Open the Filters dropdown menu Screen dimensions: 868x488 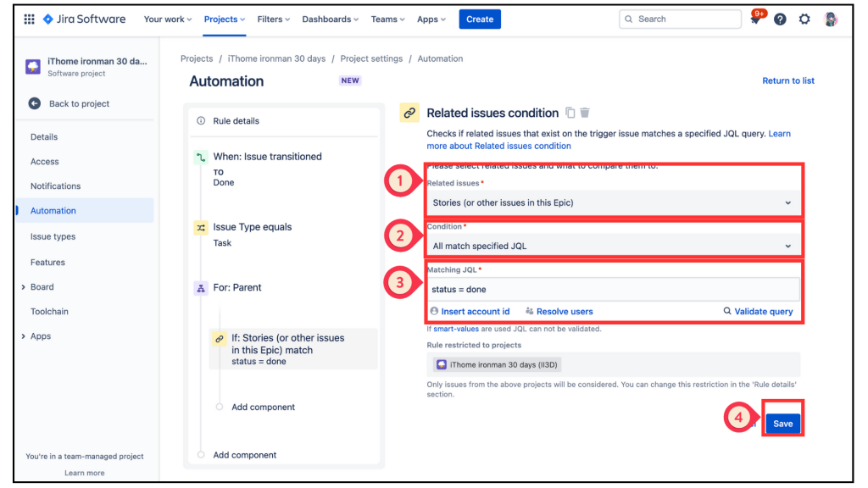(274, 19)
